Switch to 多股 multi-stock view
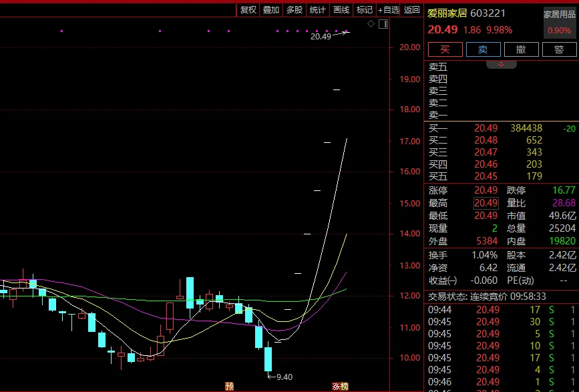This screenshot has height=392, width=579. (x=295, y=10)
